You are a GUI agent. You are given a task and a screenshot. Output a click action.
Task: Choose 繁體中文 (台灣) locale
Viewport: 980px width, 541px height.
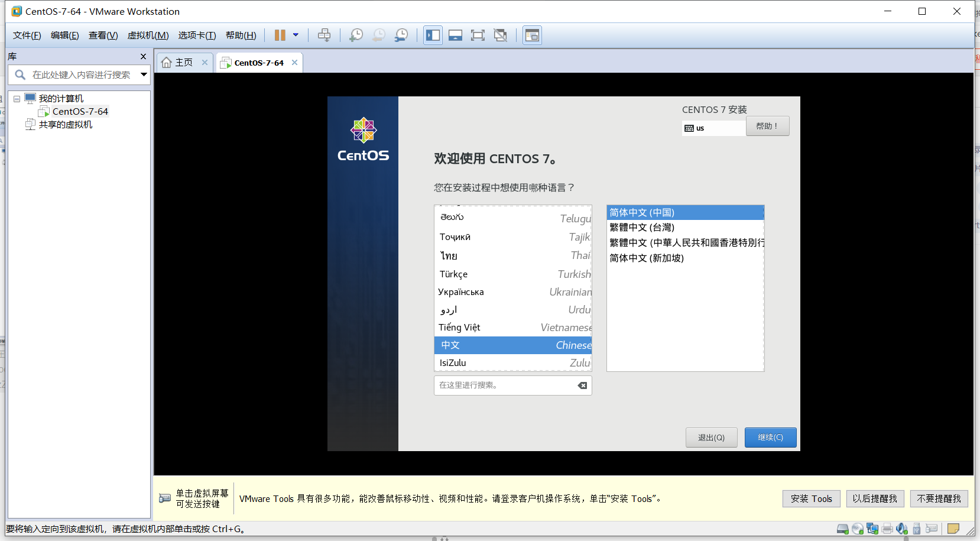(x=686, y=227)
